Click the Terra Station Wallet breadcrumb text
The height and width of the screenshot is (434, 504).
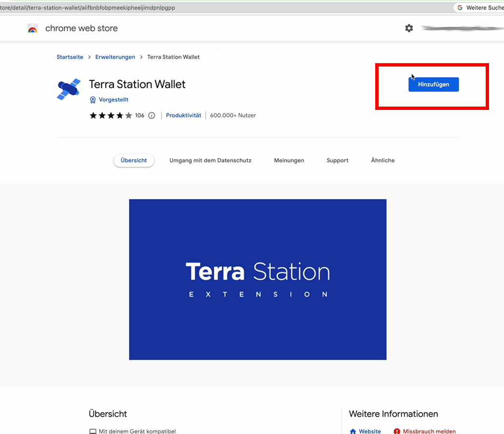tap(173, 57)
